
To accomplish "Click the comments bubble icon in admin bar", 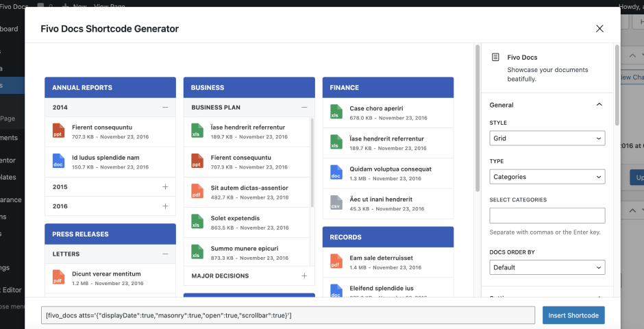I will point(41,6).
